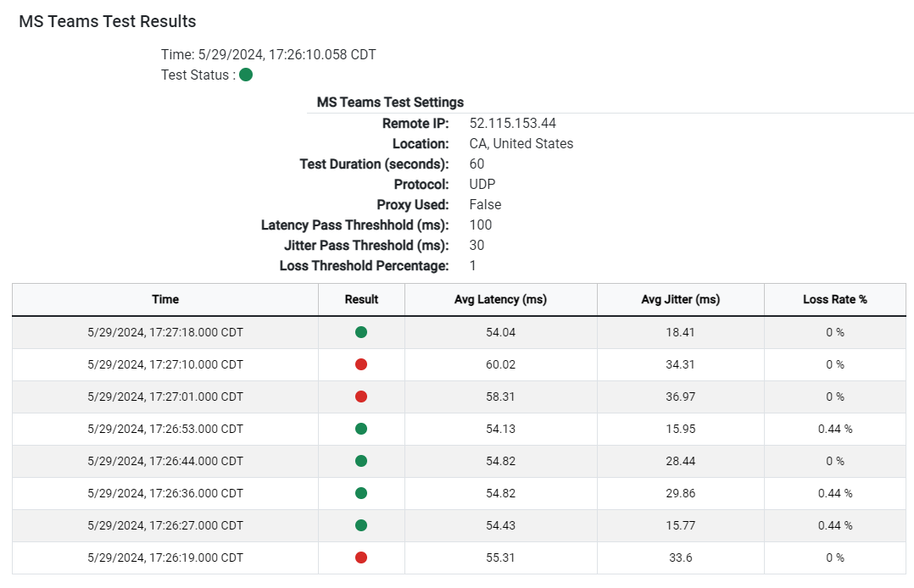This screenshot has height=588, width=914.
Task: Select the time cell 5/29/2024, 17:26:44.000 CDT
Action: 165,461
